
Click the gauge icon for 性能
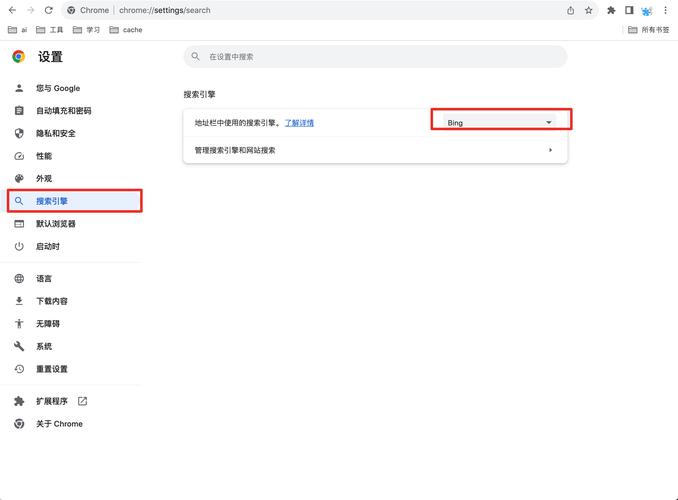[x=19, y=156]
